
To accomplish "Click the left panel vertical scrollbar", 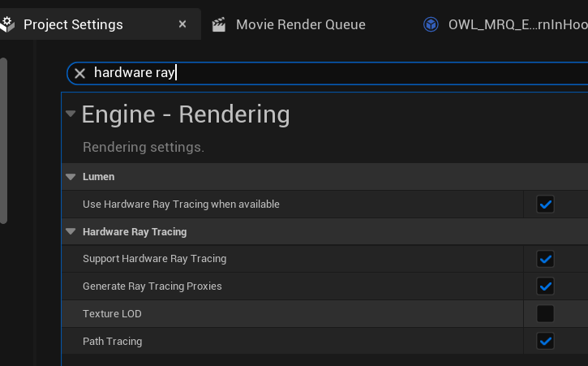I will [3, 140].
